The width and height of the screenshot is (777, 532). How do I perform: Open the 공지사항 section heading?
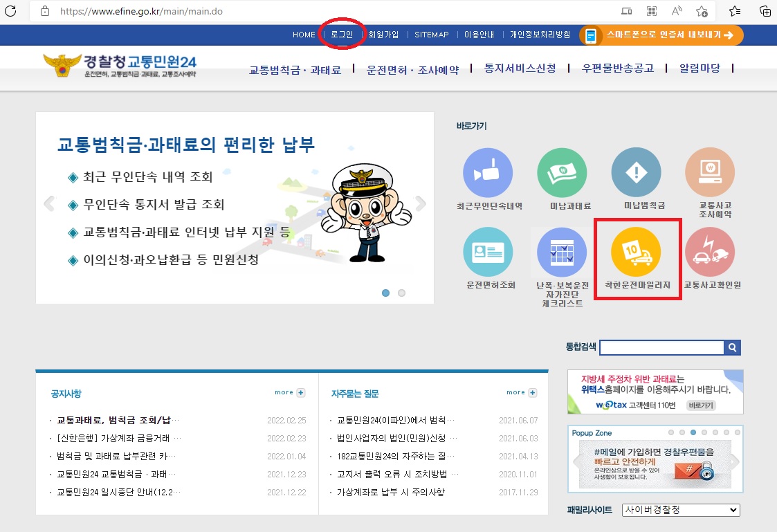[x=66, y=394]
